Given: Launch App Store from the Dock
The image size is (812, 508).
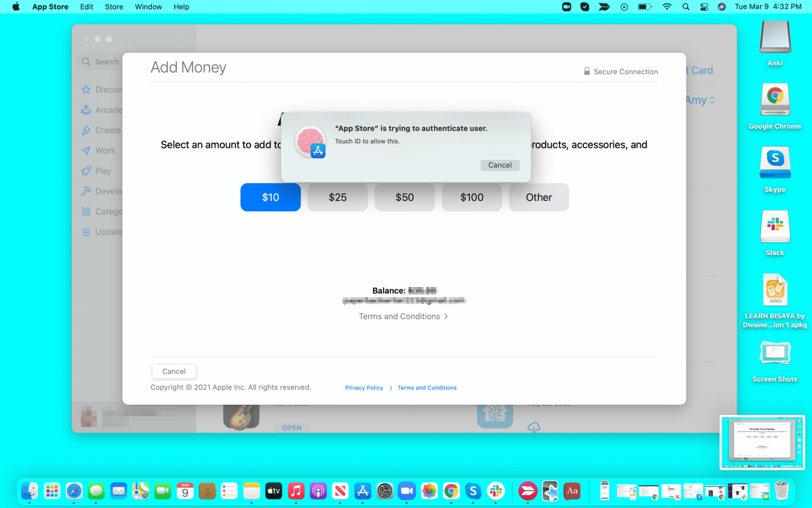Looking at the screenshot, I should click(x=362, y=491).
